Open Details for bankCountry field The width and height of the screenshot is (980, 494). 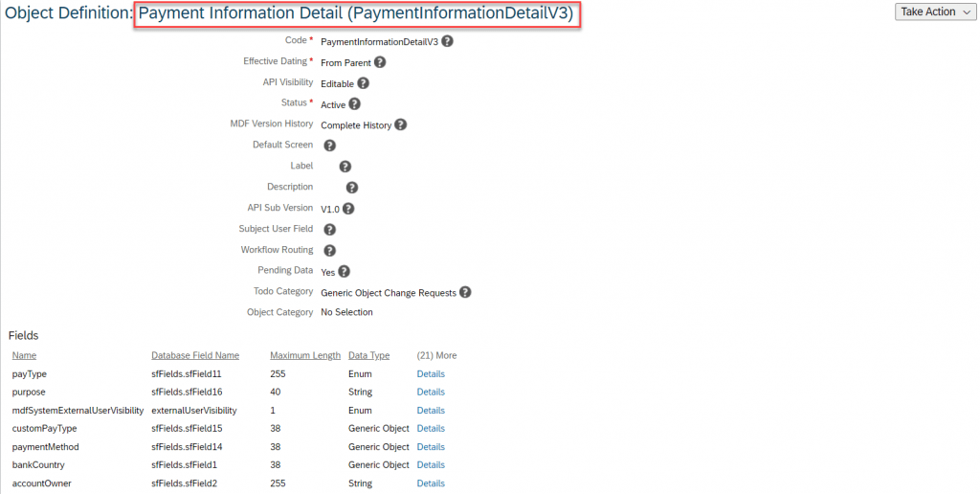tap(431, 464)
